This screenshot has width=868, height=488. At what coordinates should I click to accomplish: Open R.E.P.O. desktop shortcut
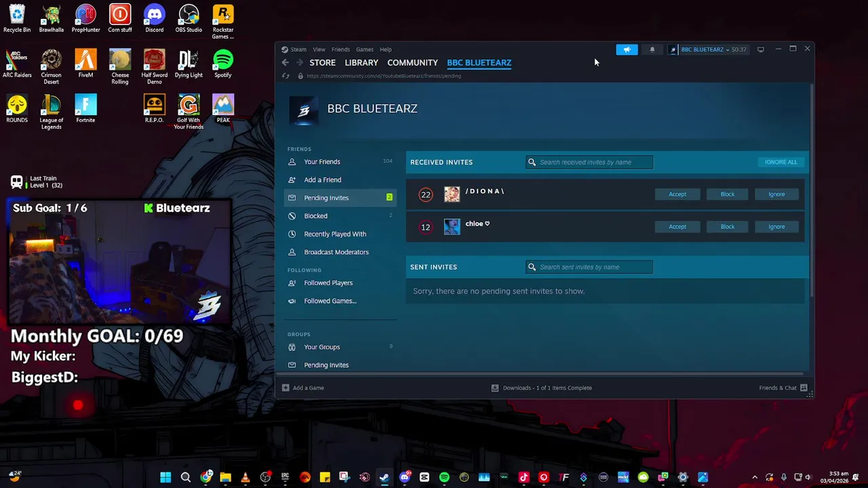(x=154, y=109)
